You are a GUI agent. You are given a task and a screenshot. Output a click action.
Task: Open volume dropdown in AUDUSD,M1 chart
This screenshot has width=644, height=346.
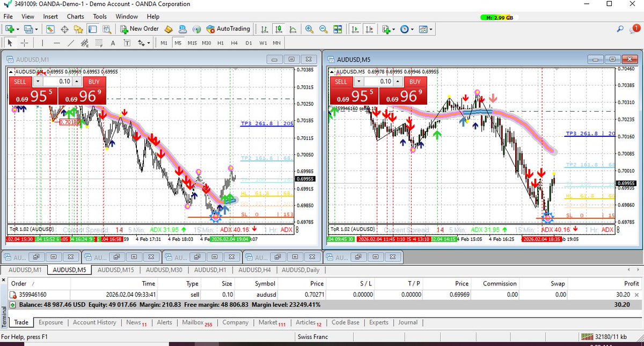[38, 82]
